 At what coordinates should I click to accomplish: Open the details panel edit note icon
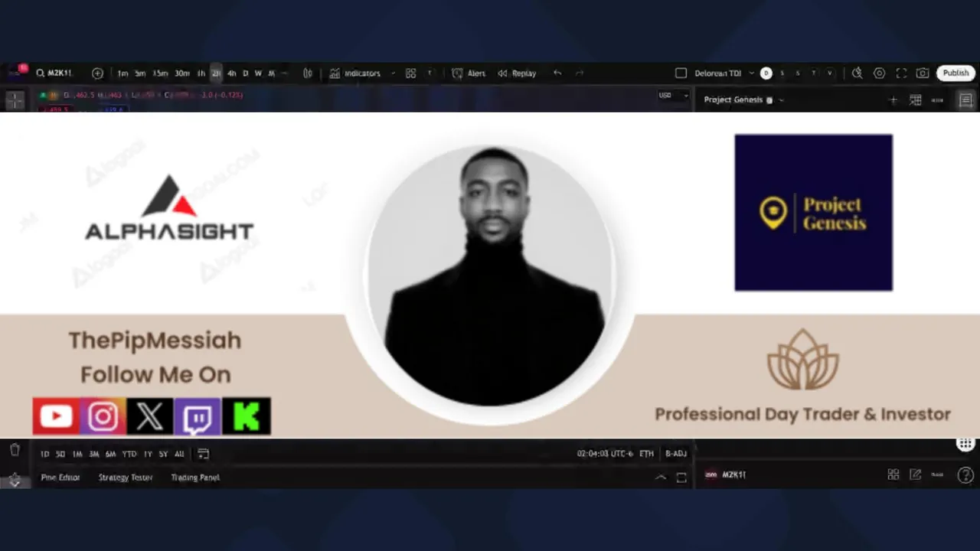915,474
